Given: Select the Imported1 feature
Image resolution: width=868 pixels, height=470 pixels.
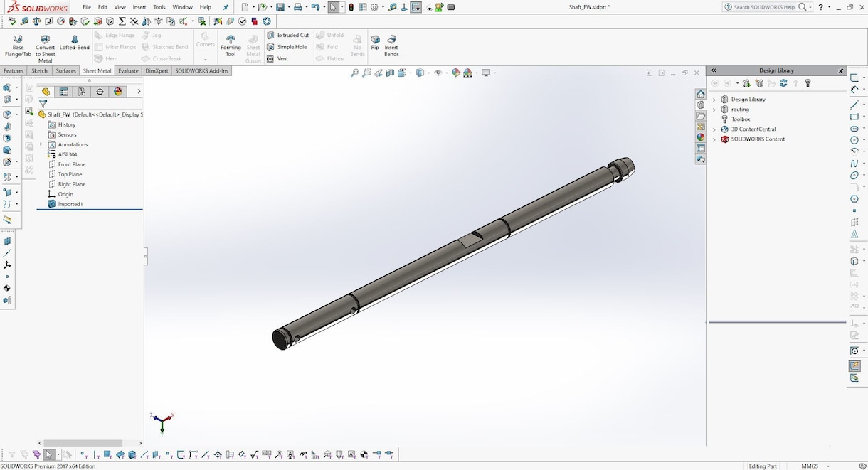Looking at the screenshot, I should pos(65,204).
